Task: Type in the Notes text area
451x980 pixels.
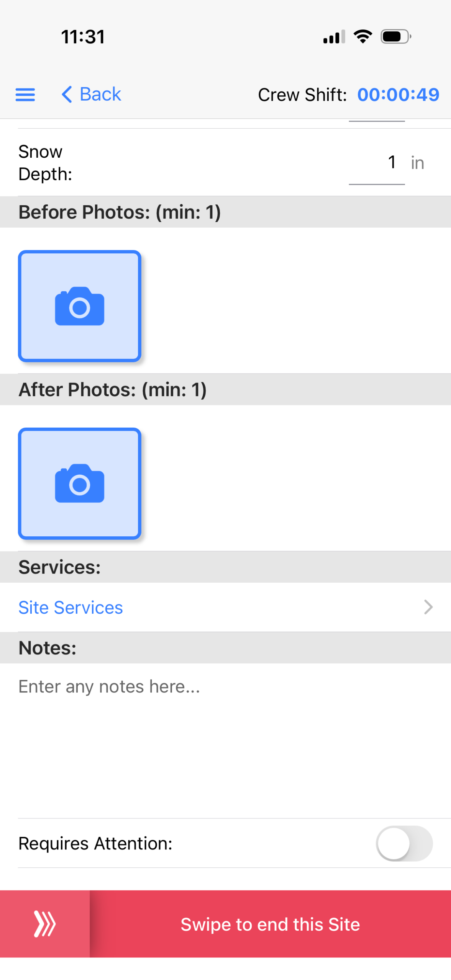Action: (225, 739)
